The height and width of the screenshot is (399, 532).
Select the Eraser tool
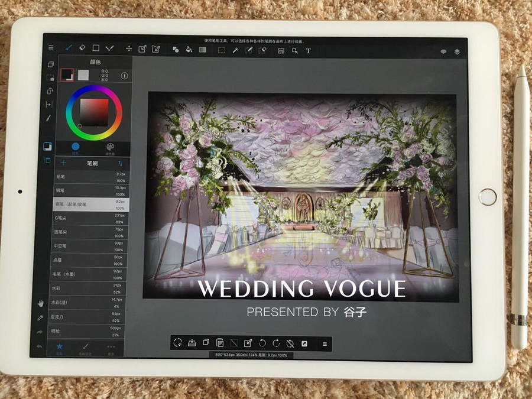pos(82,48)
